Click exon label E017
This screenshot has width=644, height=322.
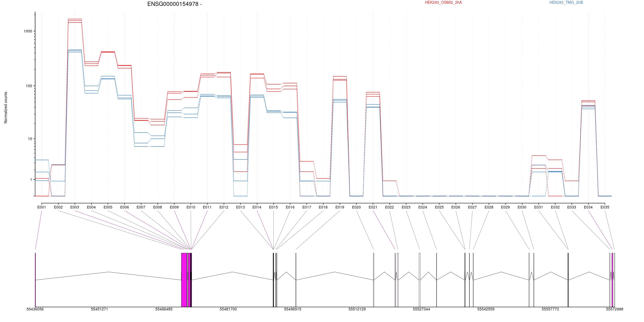point(307,207)
